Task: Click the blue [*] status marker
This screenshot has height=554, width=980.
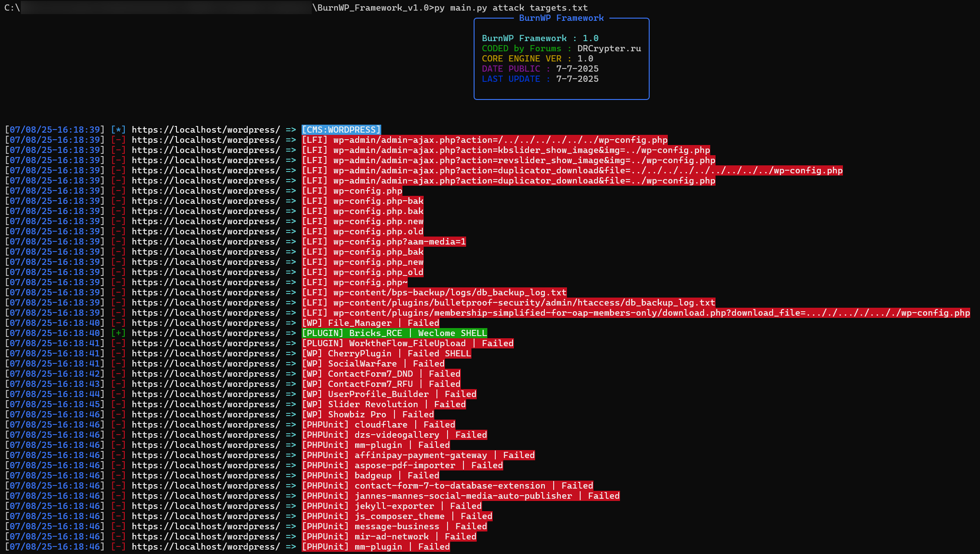Action: (x=118, y=130)
